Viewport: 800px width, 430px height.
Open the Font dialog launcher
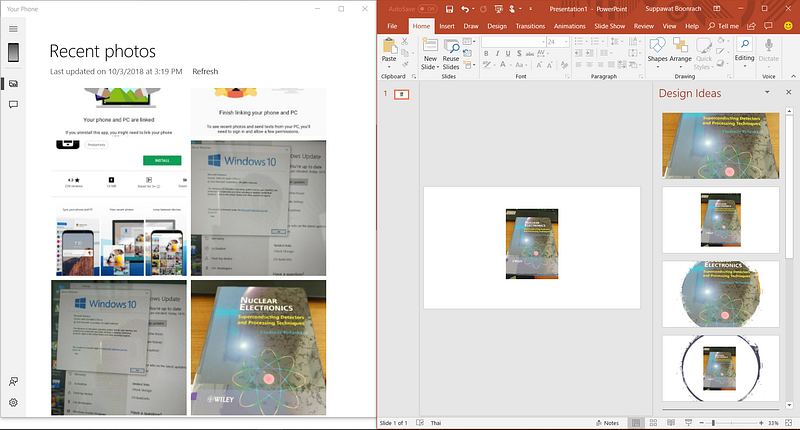click(567, 77)
